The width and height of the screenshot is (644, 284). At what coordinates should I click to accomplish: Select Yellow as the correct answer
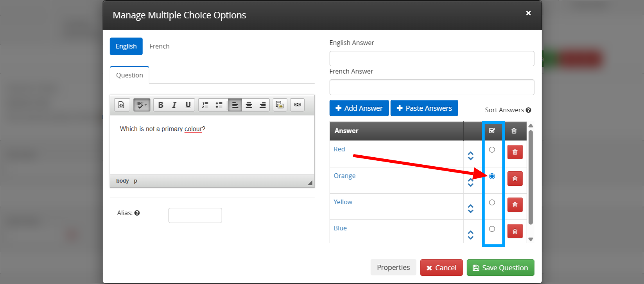492,203
